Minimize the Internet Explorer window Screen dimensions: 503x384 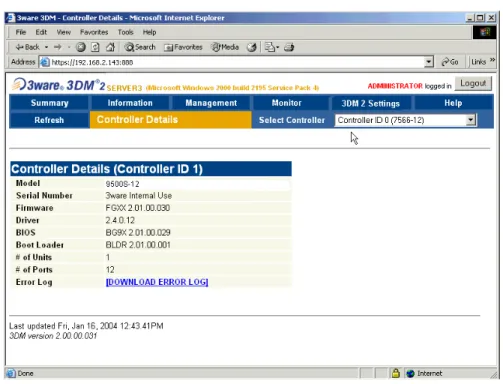tap(470, 18)
